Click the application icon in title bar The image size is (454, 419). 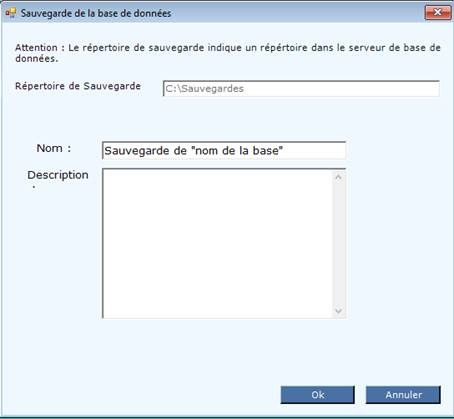[x=11, y=13]
